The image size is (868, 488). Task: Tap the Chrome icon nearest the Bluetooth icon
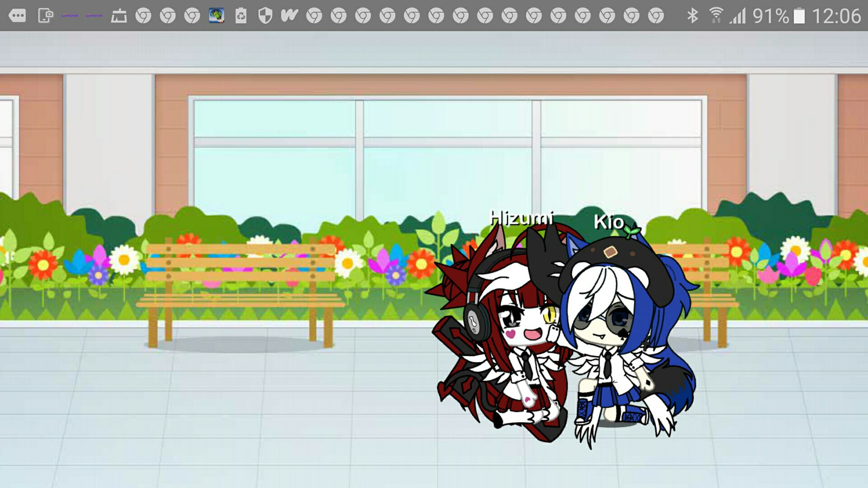pyautogui.click(x=656, y=16)
